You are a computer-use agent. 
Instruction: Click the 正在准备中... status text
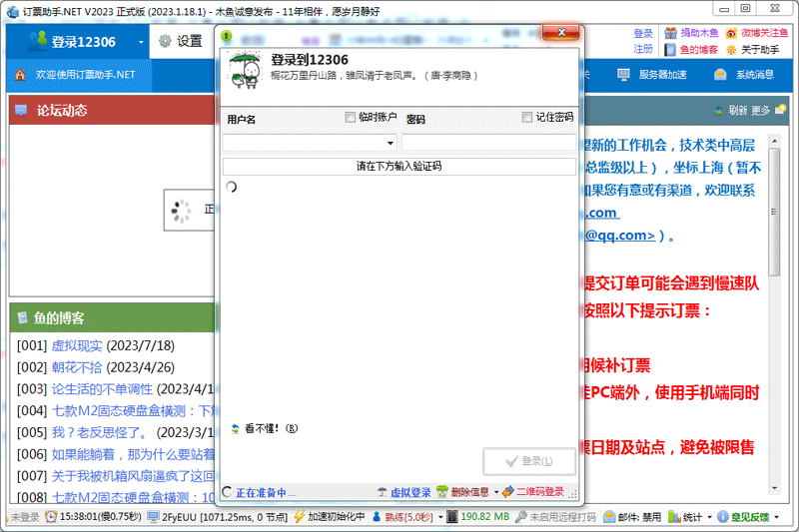pos(266,493)
